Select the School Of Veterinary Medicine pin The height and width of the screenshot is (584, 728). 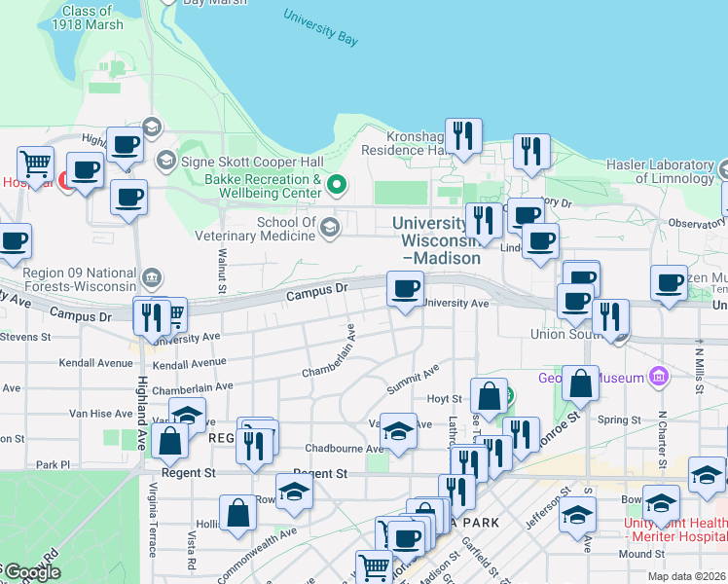330,228
